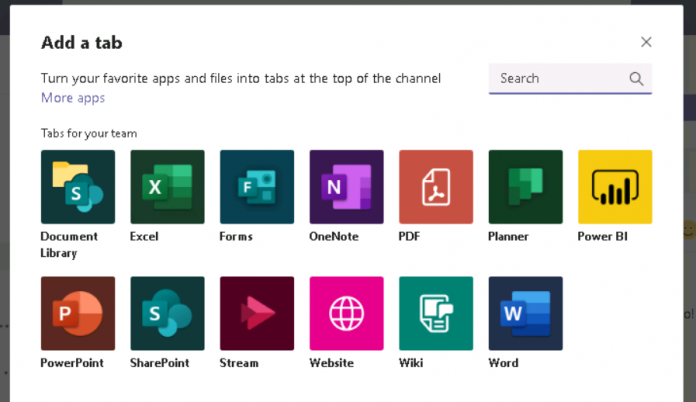Open the Planner app icon
Screen dimensions: 696x402
[526, 187]
